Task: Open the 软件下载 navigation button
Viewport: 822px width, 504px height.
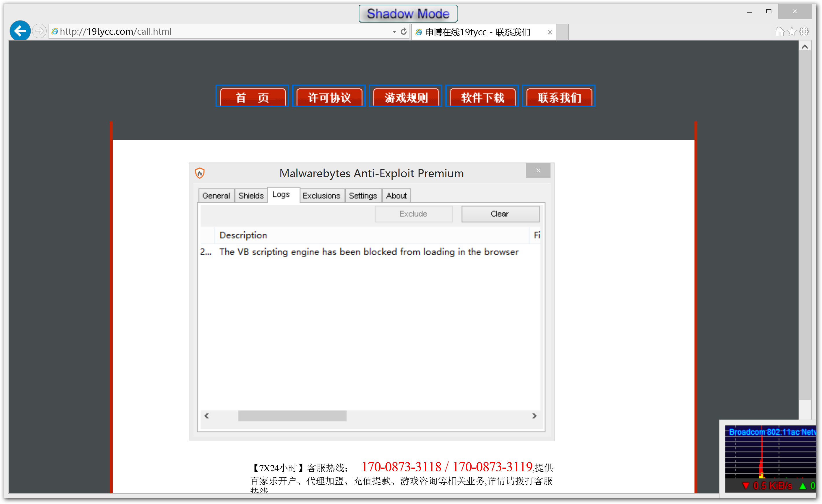Action: 482,96
